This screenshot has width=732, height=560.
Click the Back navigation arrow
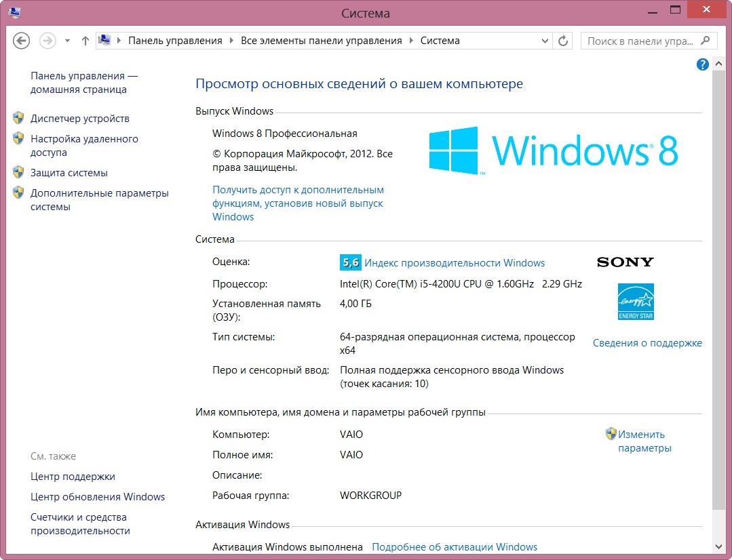coord(22,41)
